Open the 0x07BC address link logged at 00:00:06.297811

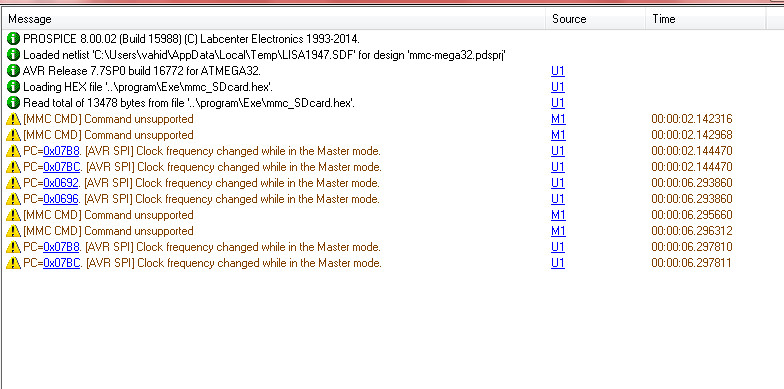pyautogui.click(x=62, y=263)
